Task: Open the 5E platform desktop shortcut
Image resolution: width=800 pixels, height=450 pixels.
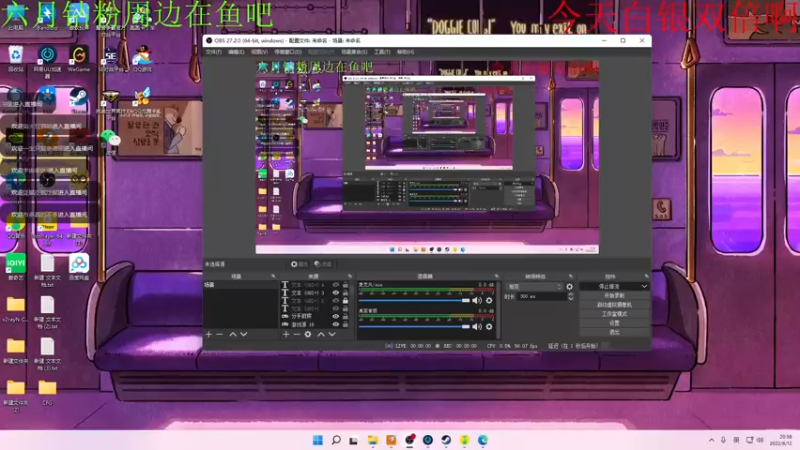Action: pos(110,59)
